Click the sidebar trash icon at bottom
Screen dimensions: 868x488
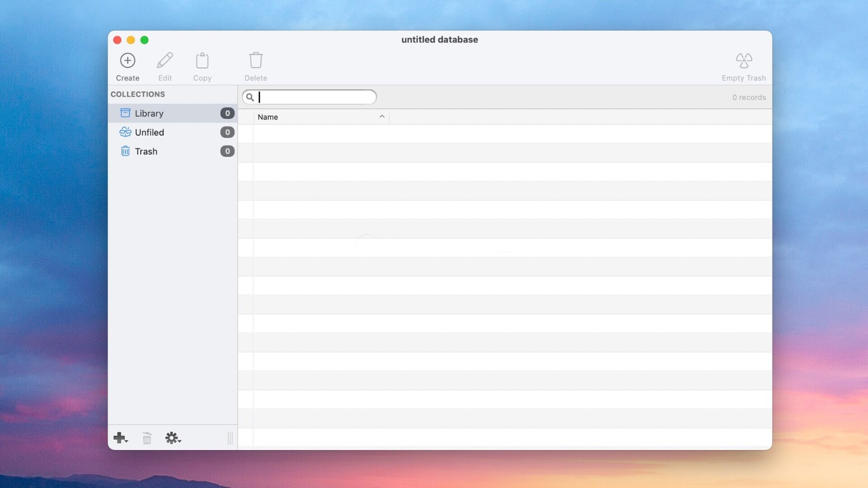point(147,438)
